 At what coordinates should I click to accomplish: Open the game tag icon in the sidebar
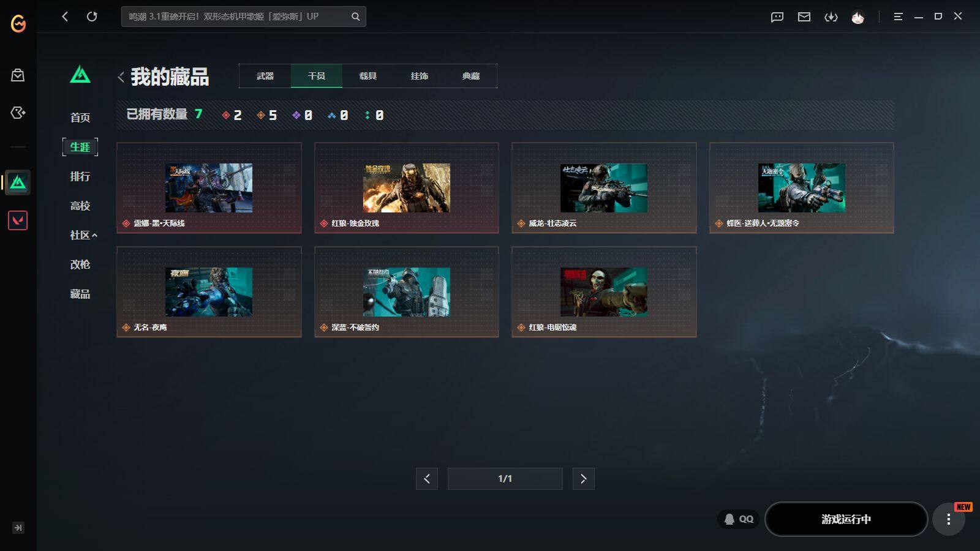(18, 113)
